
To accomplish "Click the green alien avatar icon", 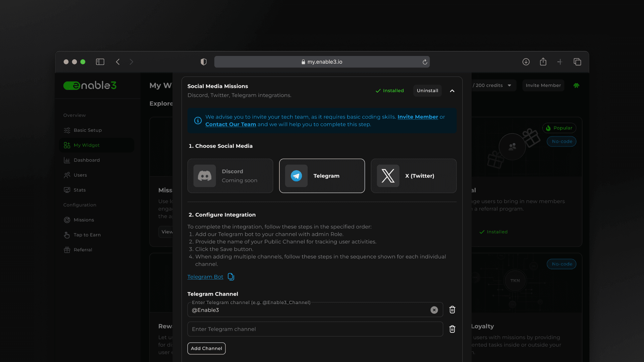I will (x=576, y=85).
